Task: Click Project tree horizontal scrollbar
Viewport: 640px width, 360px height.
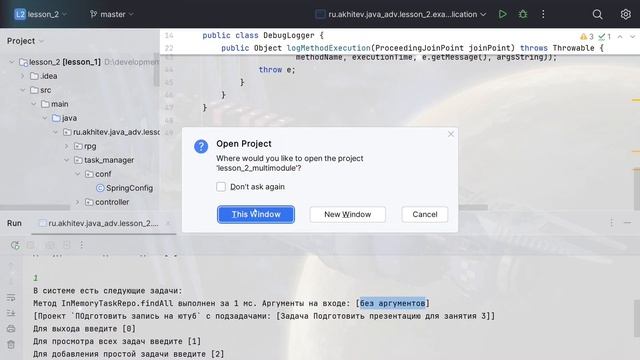Action: pyautogui.click(x=35, y=208)
